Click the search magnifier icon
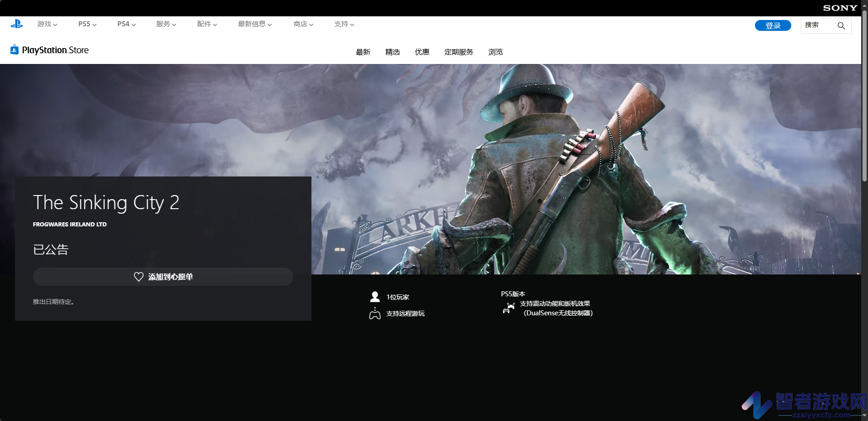Screen dimensions: 868x421 (x=841, y=26)
